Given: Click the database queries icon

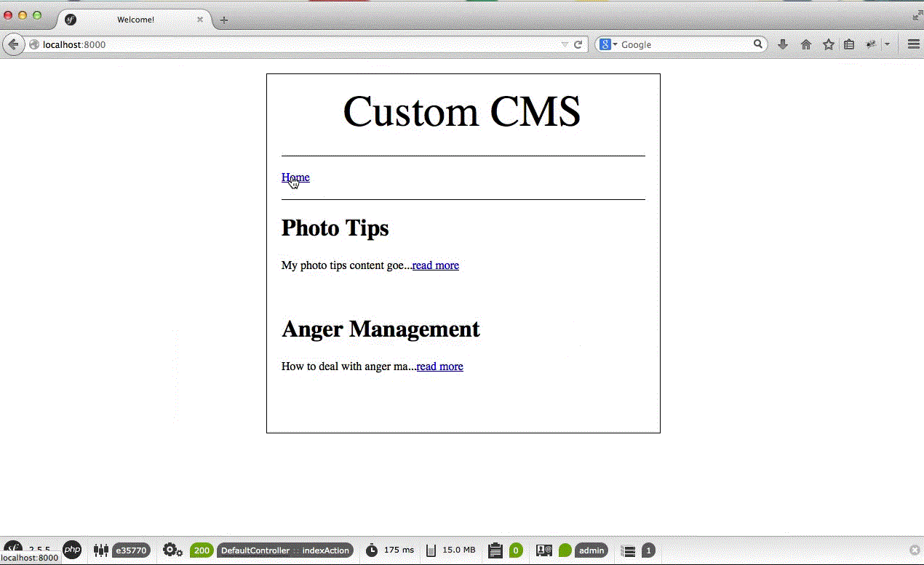Looking at the screenshot, I should [x=629, y=551].
